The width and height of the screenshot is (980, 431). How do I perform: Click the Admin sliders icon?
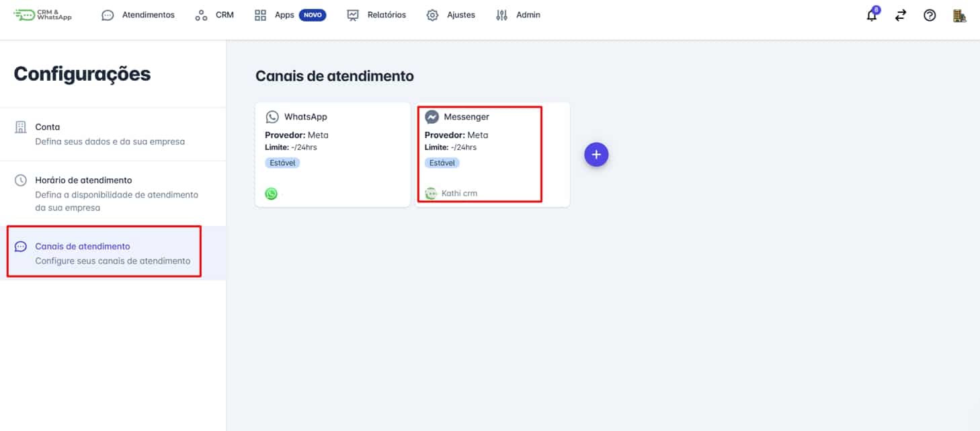click(501, 15)
